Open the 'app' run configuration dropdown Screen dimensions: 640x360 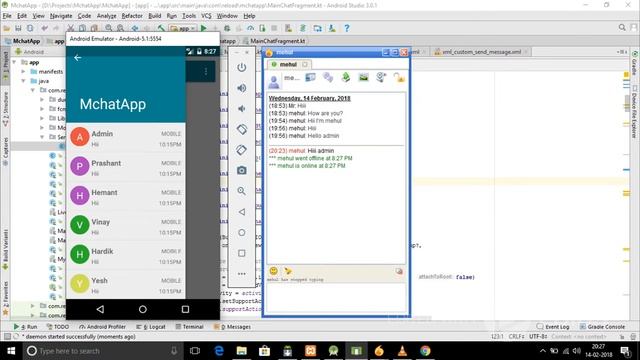183,28
